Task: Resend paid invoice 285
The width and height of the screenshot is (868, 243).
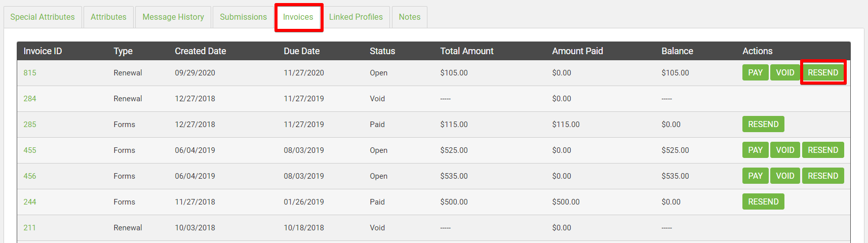Action: point(763,124)
